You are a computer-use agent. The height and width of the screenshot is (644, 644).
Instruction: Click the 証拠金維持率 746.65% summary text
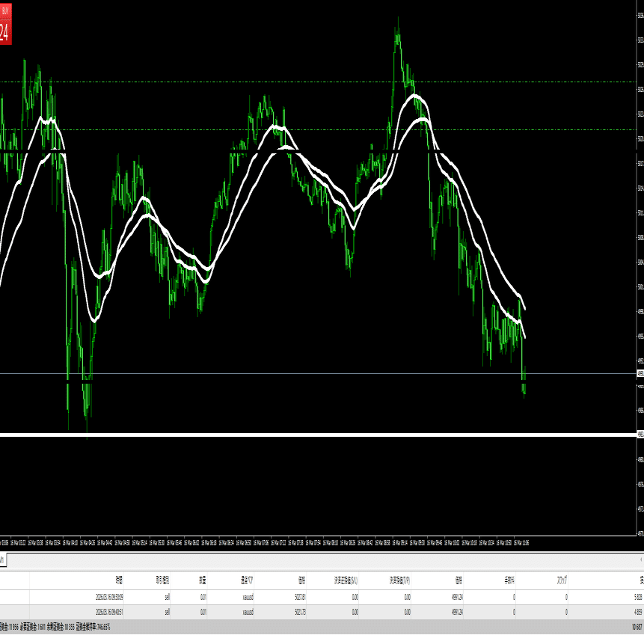point(93,627)
